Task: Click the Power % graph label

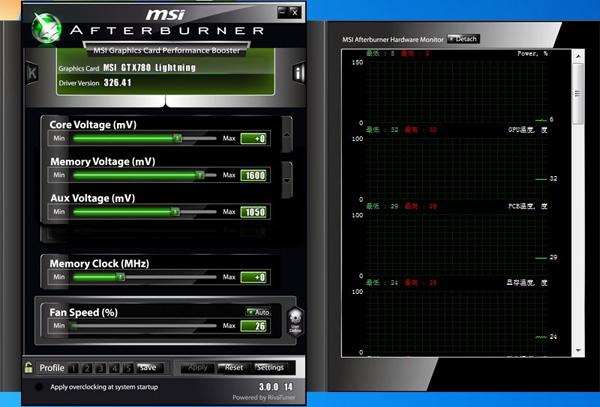Action: point(532,54)
